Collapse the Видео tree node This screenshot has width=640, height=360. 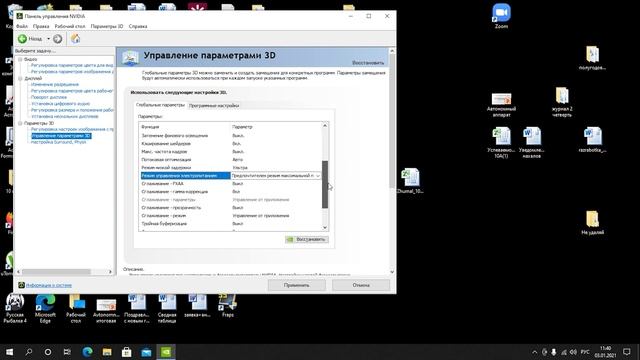click(x=20, y=59)
